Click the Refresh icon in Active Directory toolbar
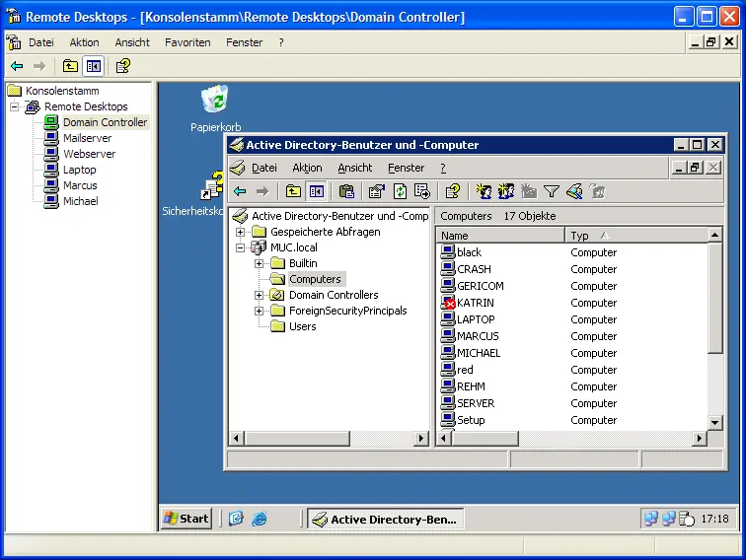 point(400,191)
